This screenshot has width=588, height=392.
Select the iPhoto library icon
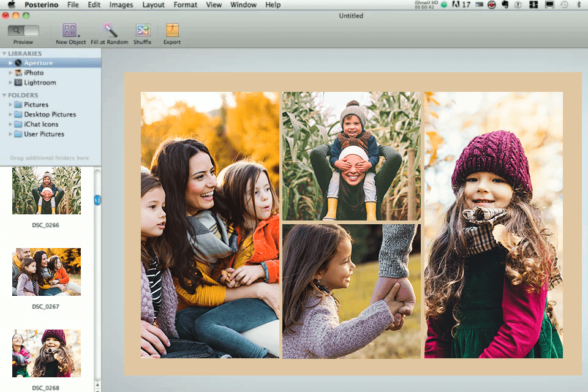pyautogui.click(x=18, y=73)
